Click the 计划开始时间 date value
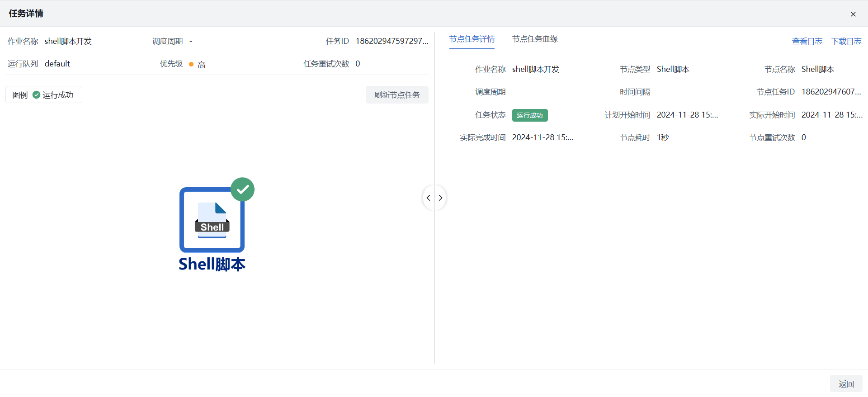Image resolution: width=868 pixels, height=397 pixels. coord(687,115)
